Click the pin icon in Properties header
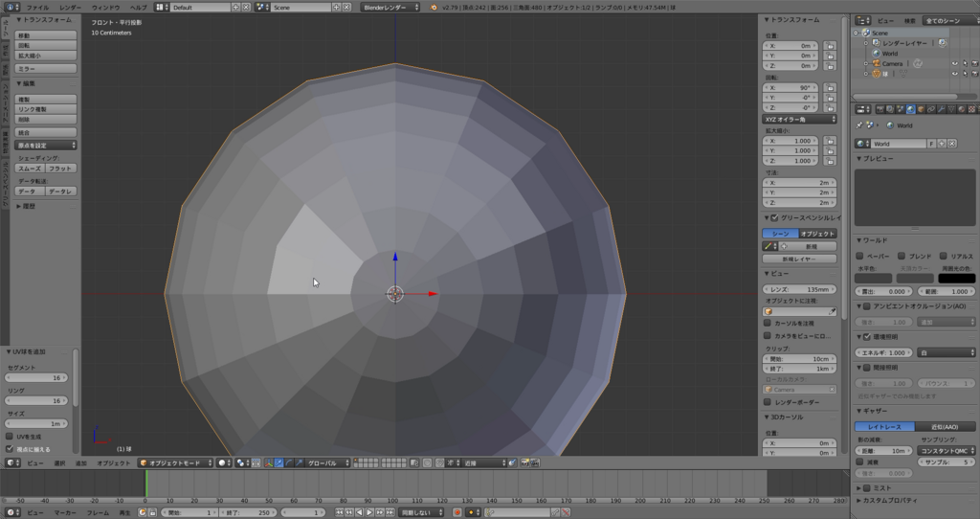 859,125
